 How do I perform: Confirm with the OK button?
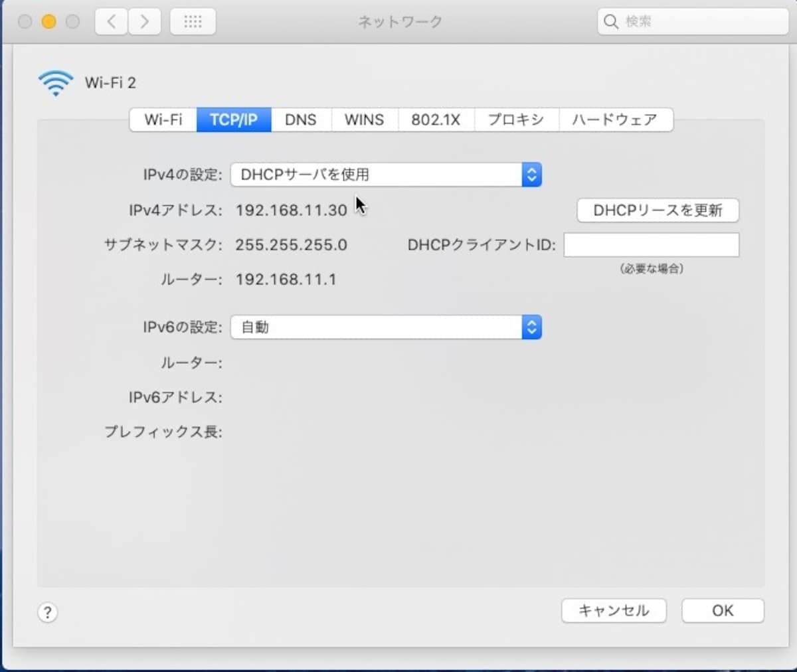pyautogui.click(x=723, y=611)
